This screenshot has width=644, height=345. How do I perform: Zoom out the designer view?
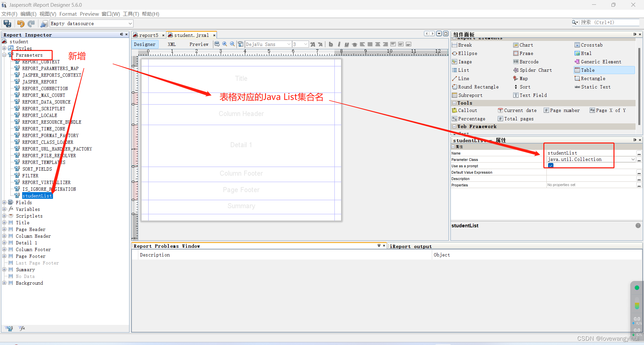coord(232,44)
